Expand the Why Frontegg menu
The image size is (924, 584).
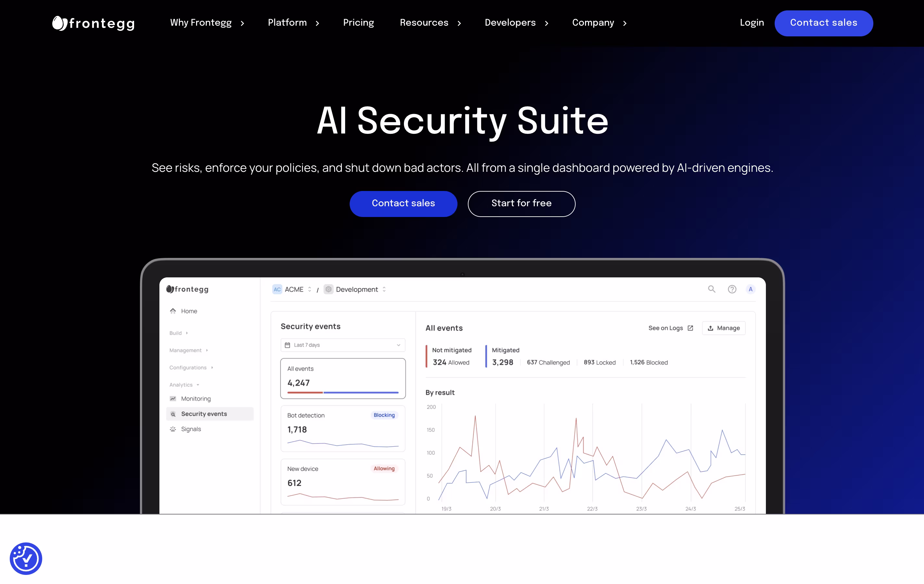pyautogui.click(x=207, y=23)
